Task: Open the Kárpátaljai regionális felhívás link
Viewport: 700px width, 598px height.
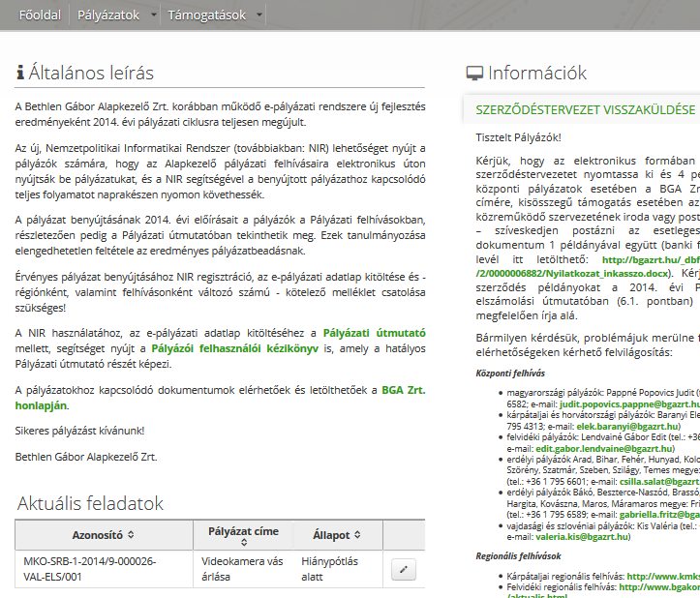Action: click(x=663, y=576)
